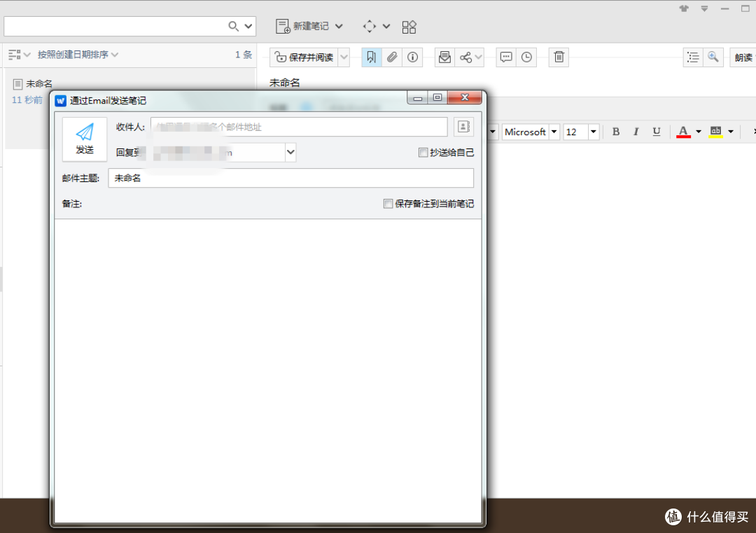Click the diamond-shaped sync icon
Screen dimensions: 756x533
coord(370,26)
